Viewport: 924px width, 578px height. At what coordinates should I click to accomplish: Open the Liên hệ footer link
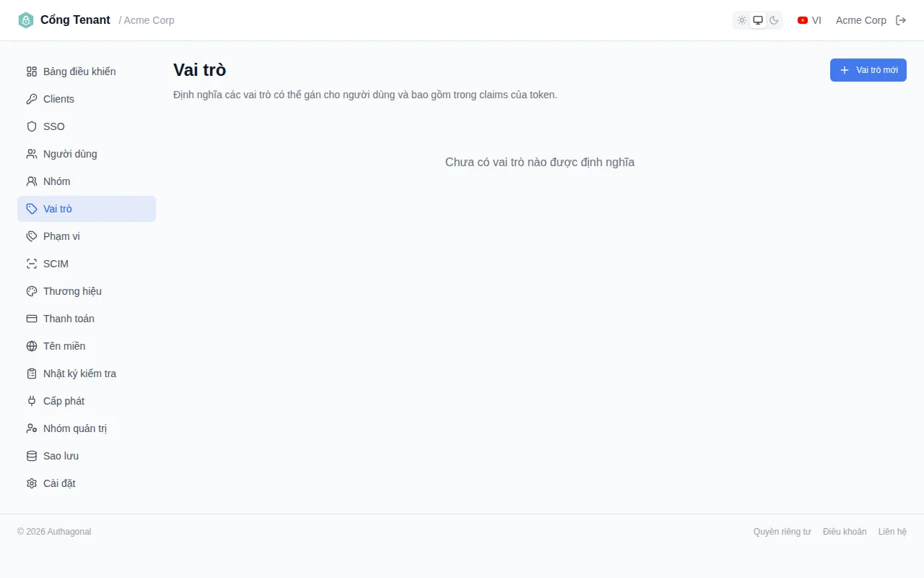coord(892,532)
